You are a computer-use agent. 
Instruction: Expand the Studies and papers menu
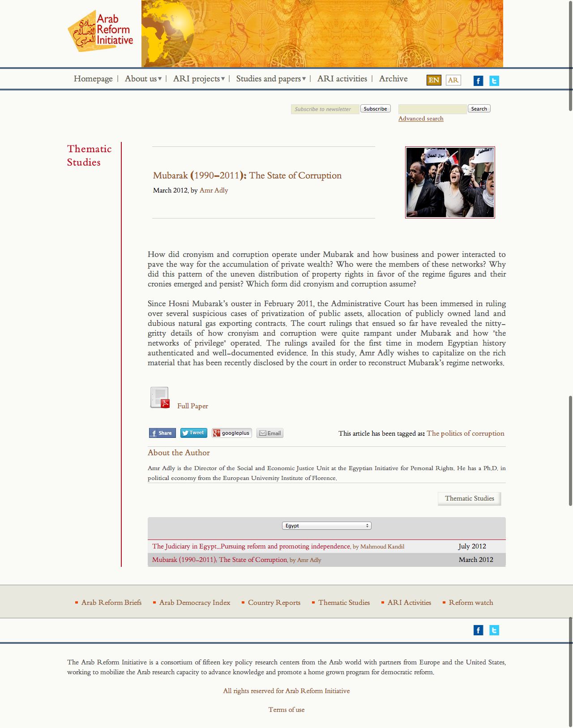point(271,79)
